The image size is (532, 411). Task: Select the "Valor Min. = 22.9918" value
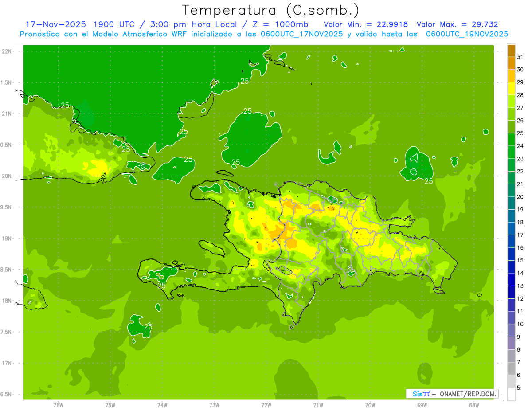click(366, 24)
